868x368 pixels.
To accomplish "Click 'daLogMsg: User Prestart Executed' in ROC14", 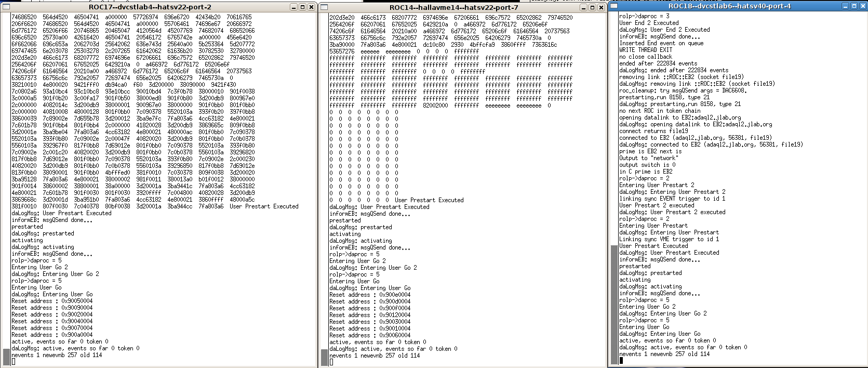I will (x=379, y=207).
